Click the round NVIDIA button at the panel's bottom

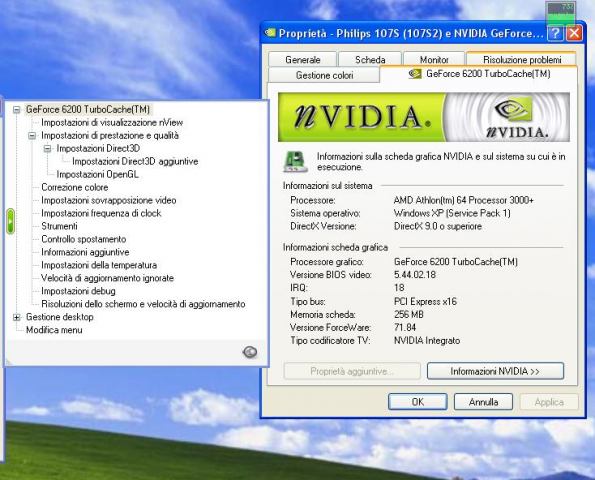pos(250,352)
